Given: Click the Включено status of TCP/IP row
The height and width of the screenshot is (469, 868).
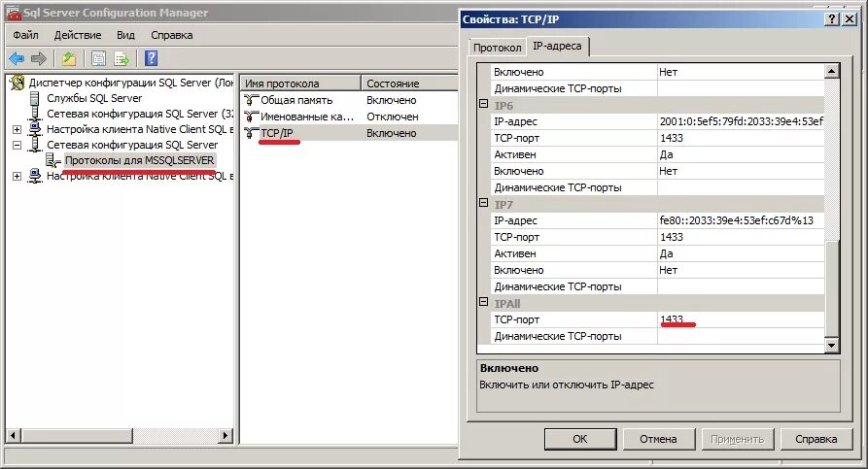Looking at the screenshot, I should pos(392,133).
